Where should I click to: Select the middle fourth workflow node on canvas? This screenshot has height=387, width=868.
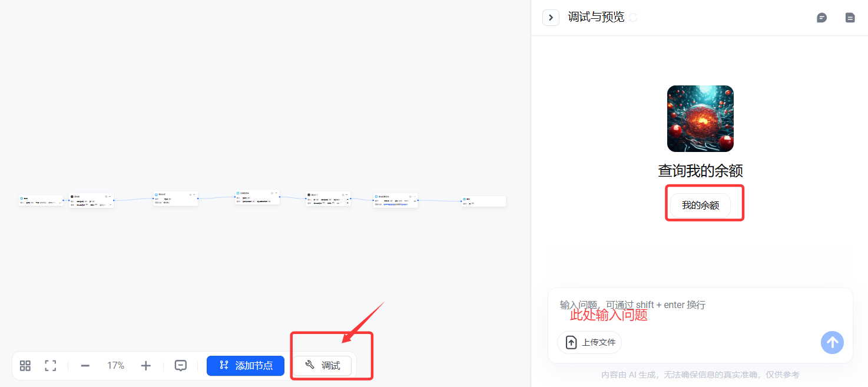click(x=257, y=197)
